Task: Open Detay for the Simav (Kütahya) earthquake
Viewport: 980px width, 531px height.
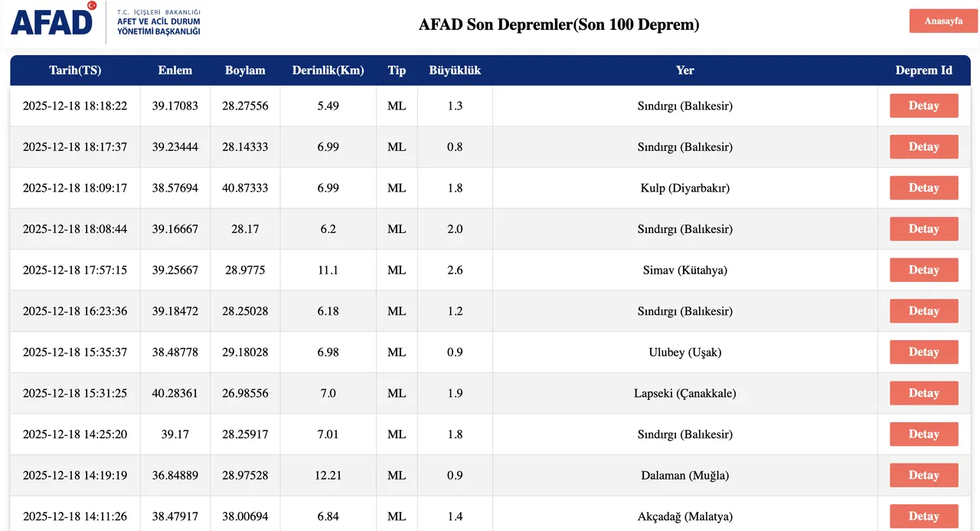Action: (x=923, y=270)
